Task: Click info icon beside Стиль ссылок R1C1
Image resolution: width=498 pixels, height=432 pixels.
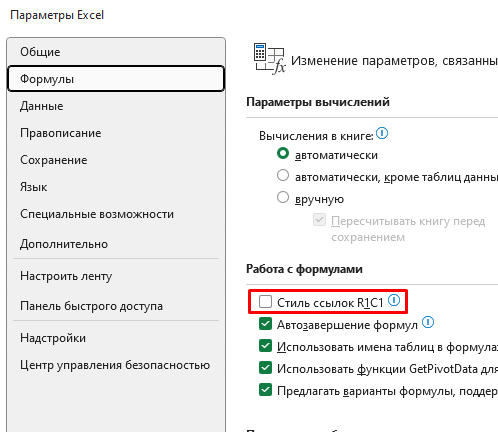Action: [394, 301]
